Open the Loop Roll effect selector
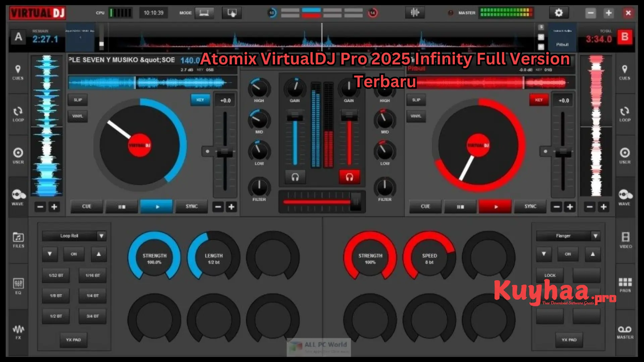Image resolution: width=644 pixels, height=362 pixels. (x=73, y=236)
